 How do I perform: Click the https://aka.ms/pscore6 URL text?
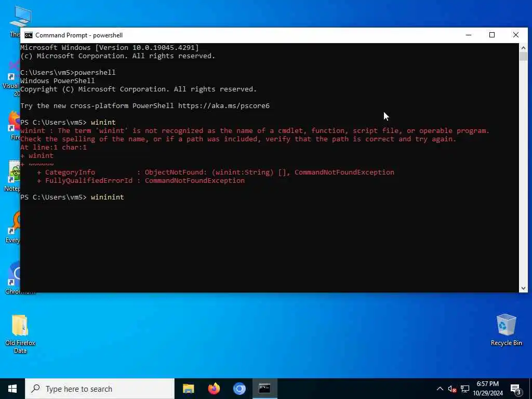pos(223,106)
